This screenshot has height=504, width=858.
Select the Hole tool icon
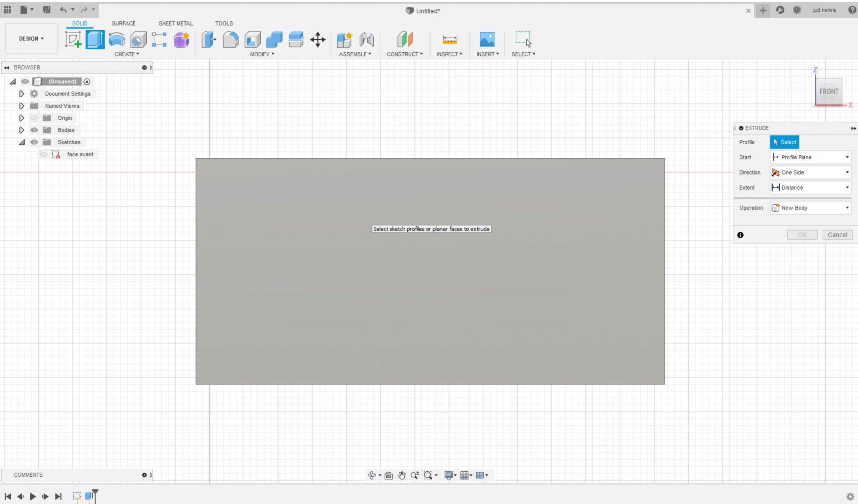click(x=138, y=40)
